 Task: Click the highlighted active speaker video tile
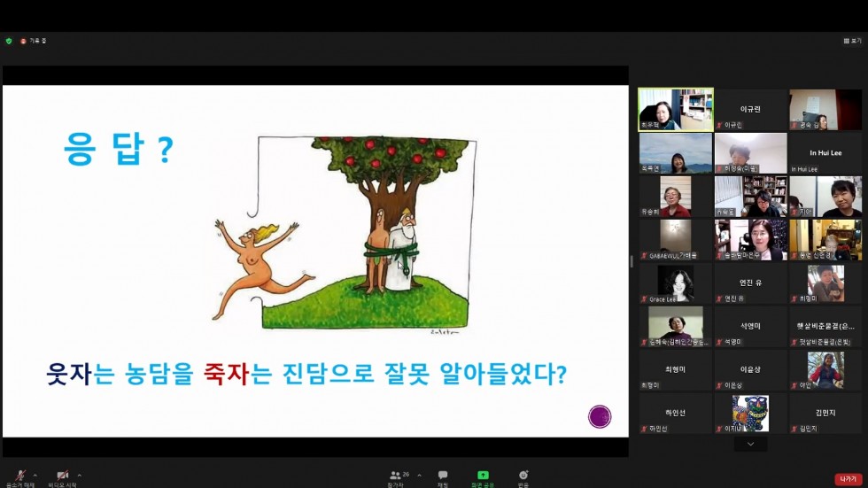click(675, 110)
